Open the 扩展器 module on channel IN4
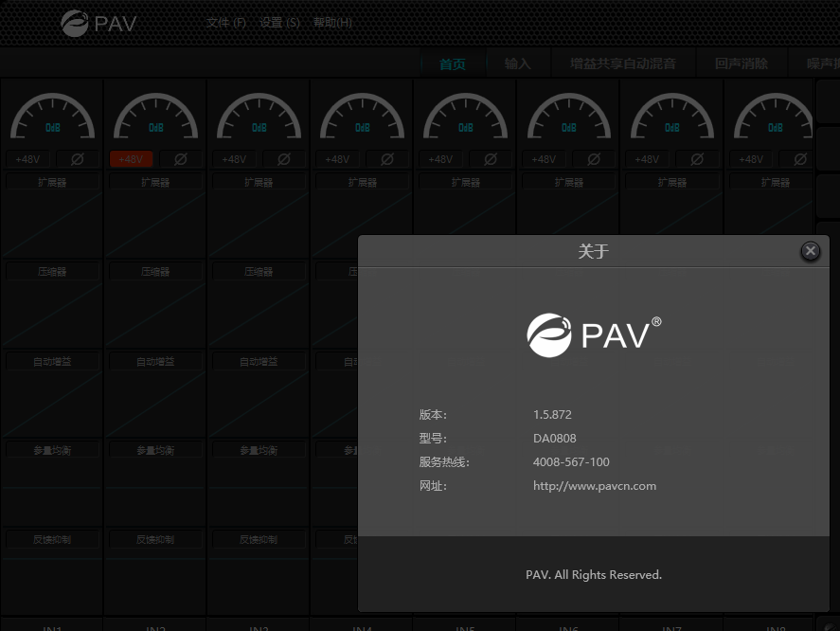840x631 pixels. point(362,182)
